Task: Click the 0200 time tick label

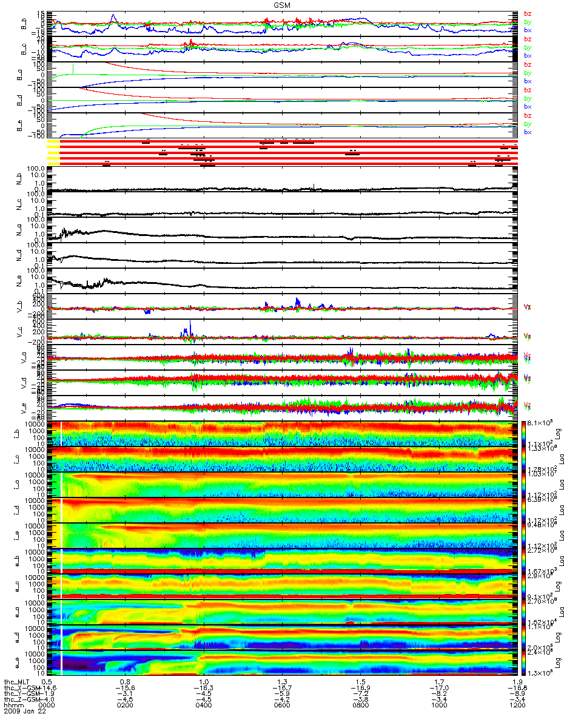Action: pyautogui.click(x=124, y=706)
